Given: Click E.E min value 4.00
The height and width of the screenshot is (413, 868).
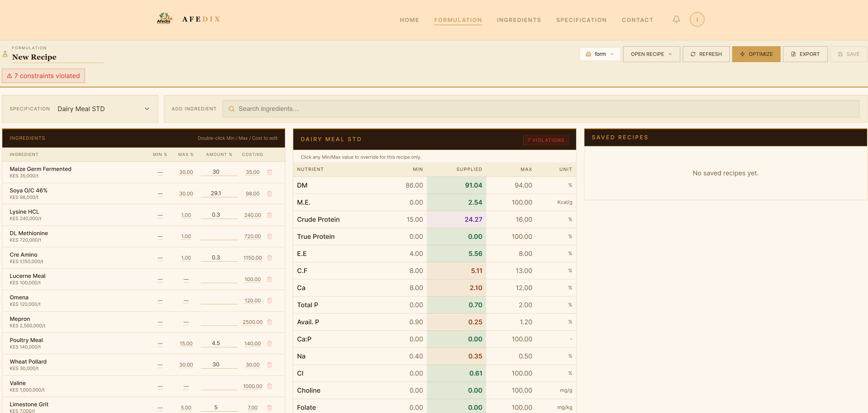Looking at the screenshot, I should point(416,254).
